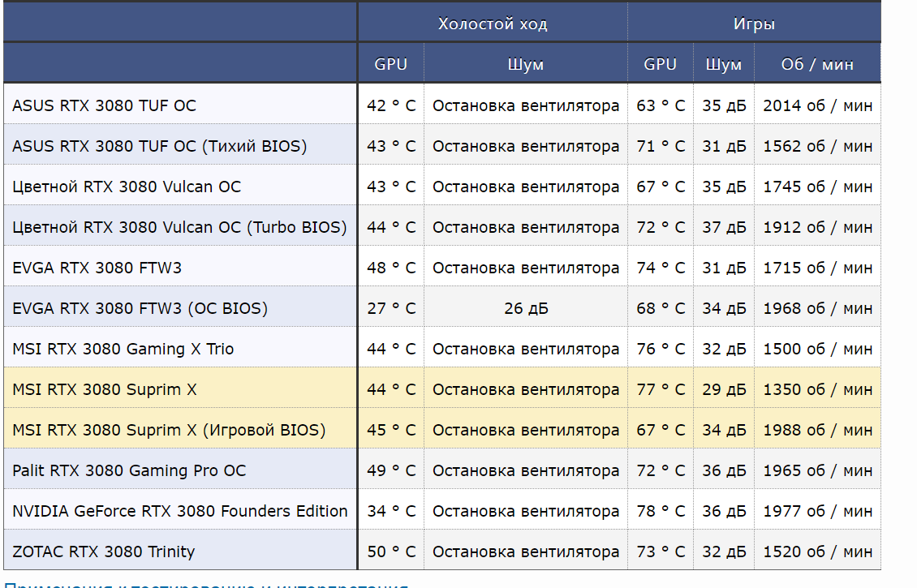
Task: Select the 'MSI RTX 3080 Gaming X Trio' cell
Action: pyautogui.click(x=123, y=349)
